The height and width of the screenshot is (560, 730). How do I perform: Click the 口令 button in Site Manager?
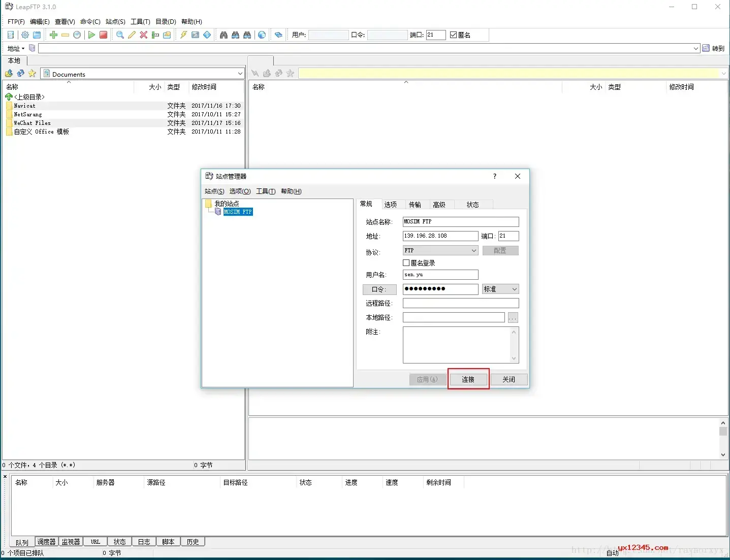(379, 289)
